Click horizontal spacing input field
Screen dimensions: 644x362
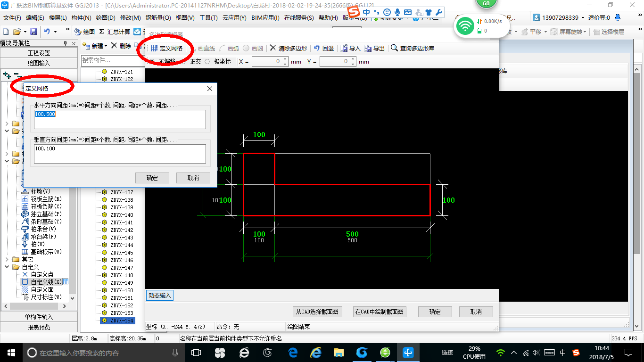[120, 119]
